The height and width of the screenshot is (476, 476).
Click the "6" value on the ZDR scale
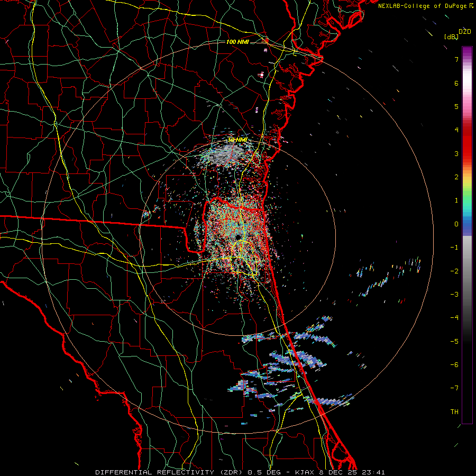(x=456, y=83)
